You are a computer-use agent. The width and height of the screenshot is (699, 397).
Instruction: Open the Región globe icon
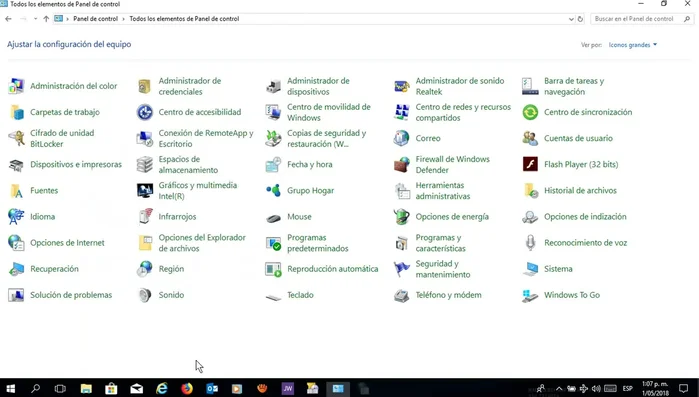[x=144, y=269]
